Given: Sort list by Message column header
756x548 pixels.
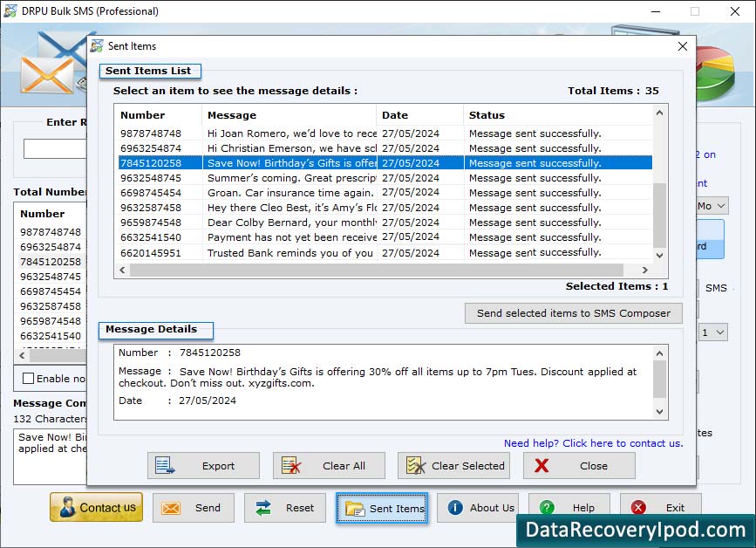Looking at the screenshot, I should pos(289,115).
